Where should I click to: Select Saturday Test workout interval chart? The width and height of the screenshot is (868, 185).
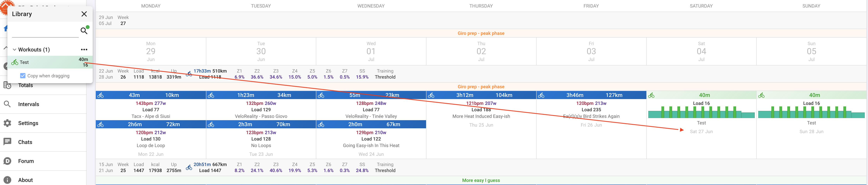tap(701, 112)
